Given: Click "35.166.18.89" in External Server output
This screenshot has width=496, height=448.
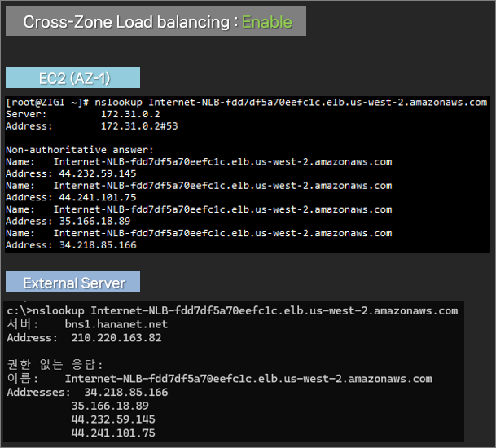Looking at the screenshot, I should click(110, 406).
